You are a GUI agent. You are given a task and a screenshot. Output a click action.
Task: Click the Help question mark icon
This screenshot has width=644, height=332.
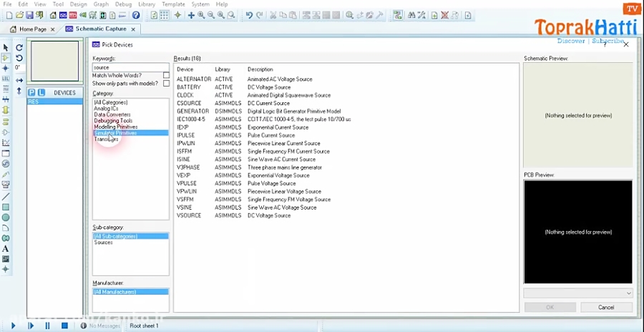tap(136, 15)
